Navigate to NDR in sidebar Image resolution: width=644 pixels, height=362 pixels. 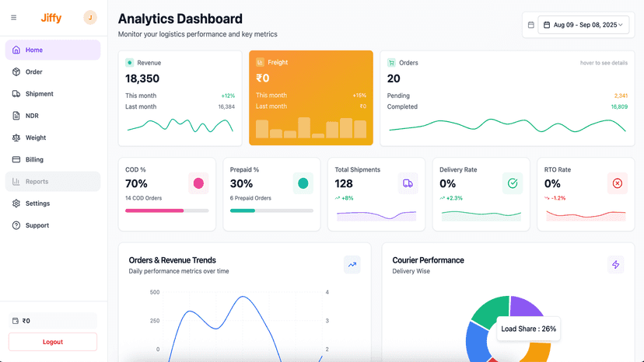53,116
